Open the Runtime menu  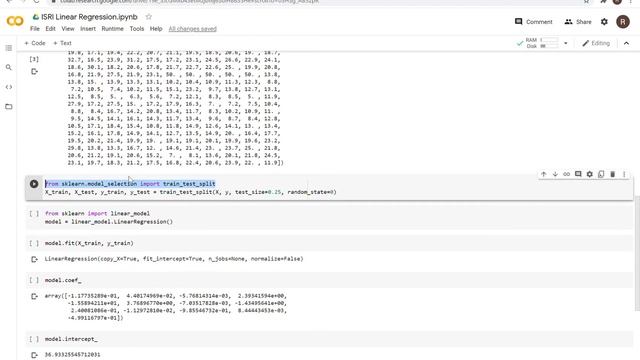point(112,29)
